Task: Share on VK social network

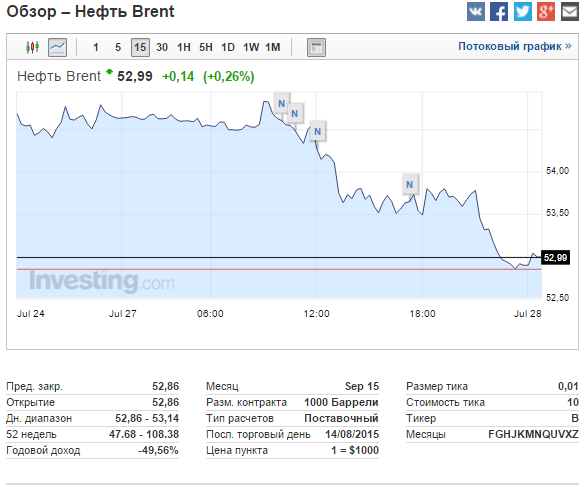Action: (x=476, y=12)
